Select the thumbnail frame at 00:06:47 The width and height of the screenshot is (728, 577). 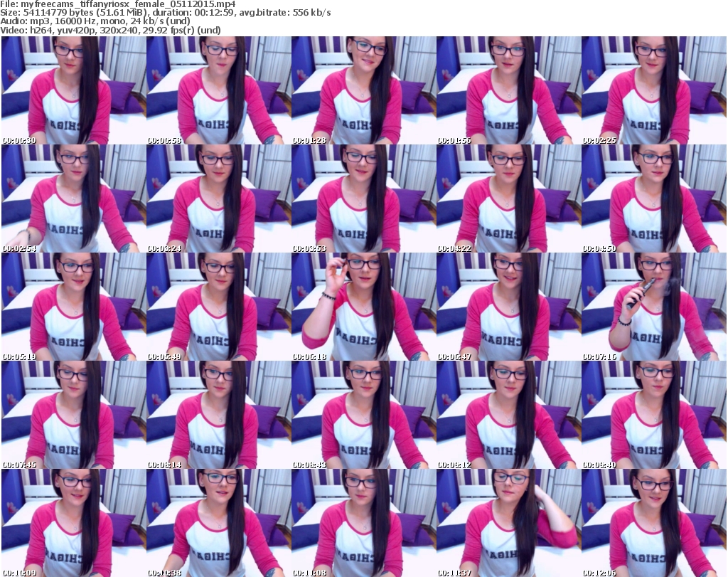point(508,307)
